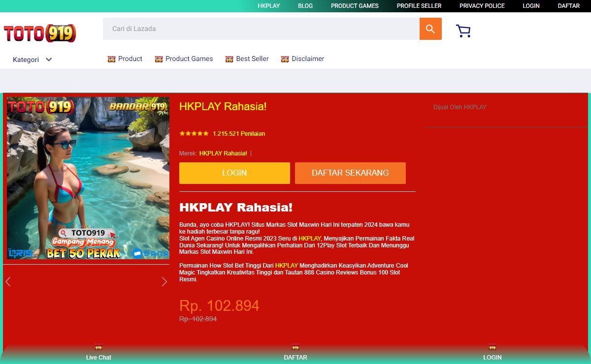This screenshot has height=364, width=591.
Task: Open BLOG in top navigation
Action: click(305, 6)
